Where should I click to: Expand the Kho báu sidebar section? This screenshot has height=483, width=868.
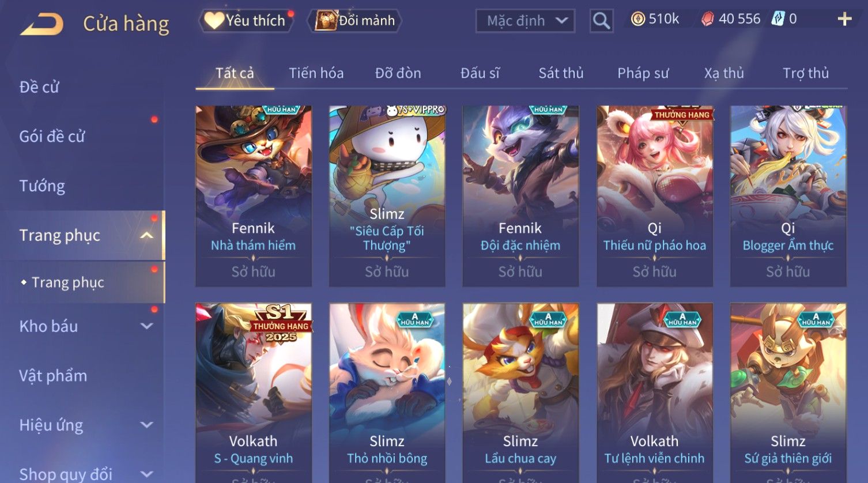click(147, 326)
